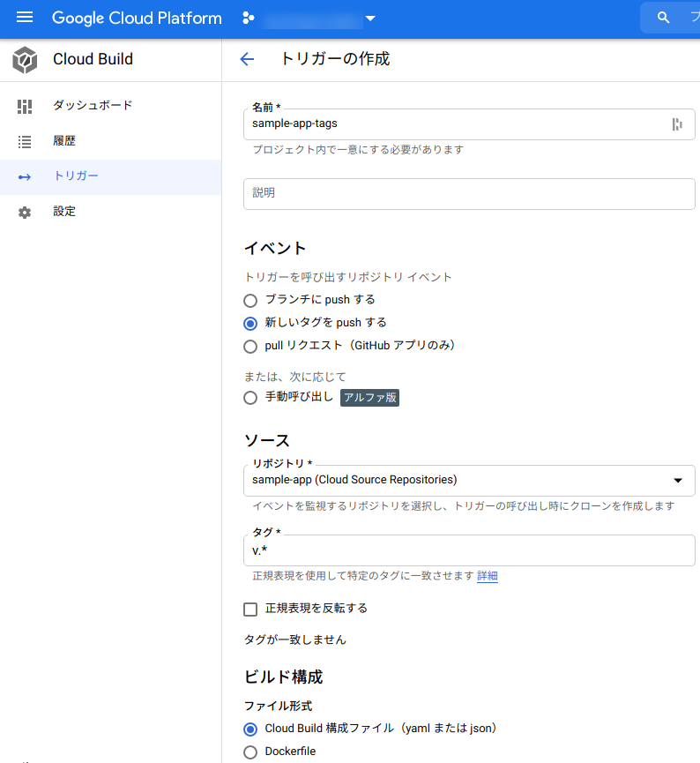Go back with the left arrow

(247, 59)
